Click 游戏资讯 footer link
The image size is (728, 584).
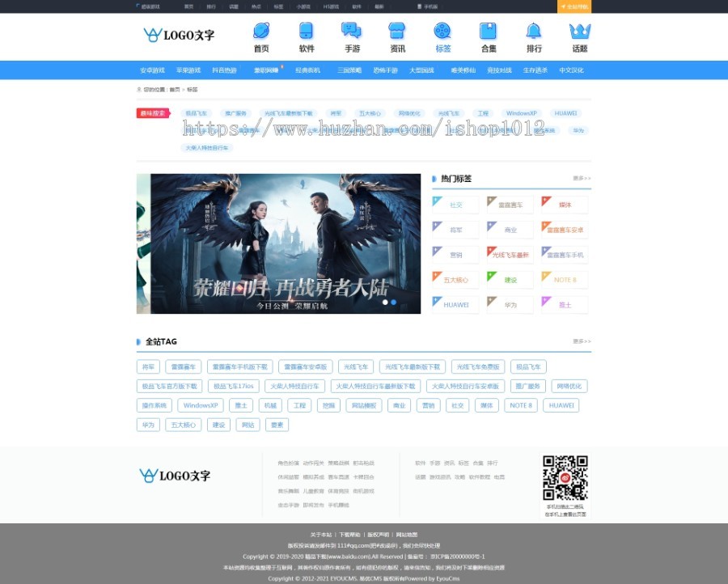pos(440,476)
